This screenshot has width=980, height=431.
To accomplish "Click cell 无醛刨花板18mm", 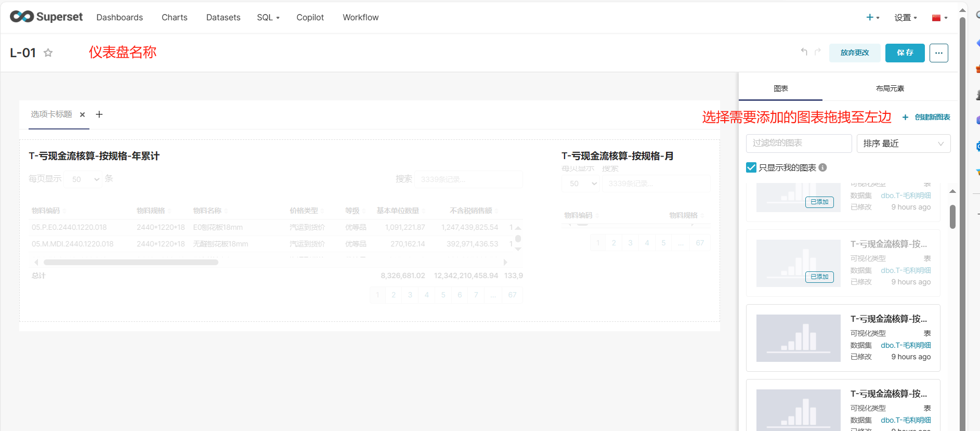I will (220, 244).
